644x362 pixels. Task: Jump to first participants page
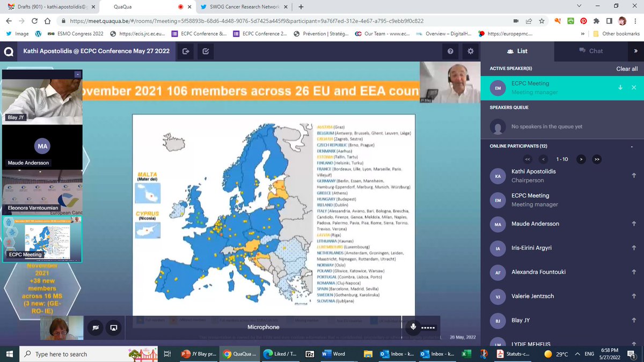tap(527, 159)
